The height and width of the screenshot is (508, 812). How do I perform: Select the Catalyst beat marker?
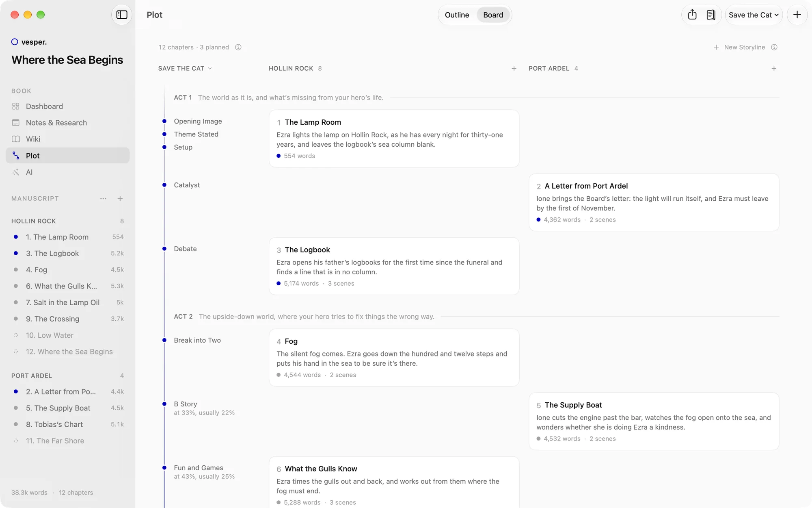(164, 185)
